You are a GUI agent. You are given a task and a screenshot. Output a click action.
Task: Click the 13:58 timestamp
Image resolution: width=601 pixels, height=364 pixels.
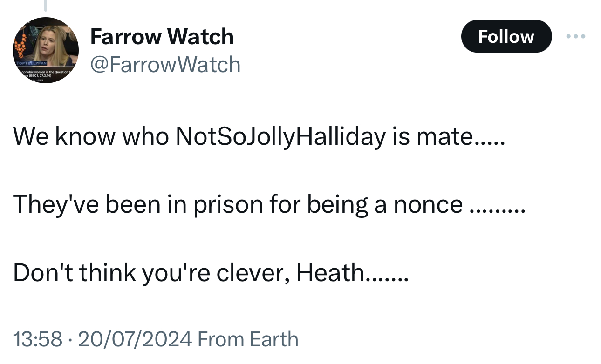pos(38,339)
